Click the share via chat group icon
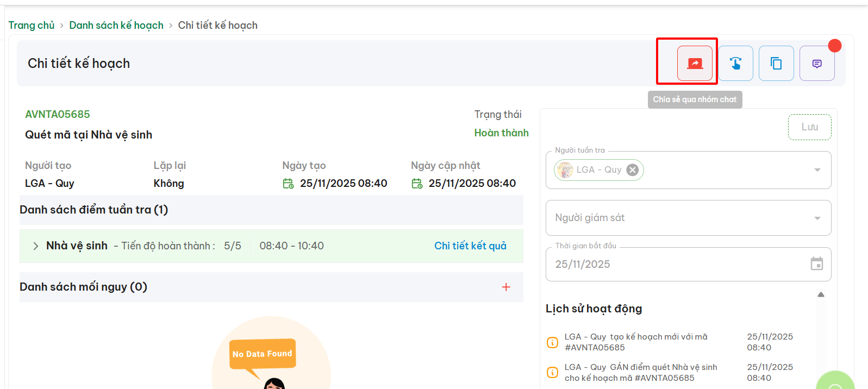The height and width of the screenshot is (389, 868). pyautogui.click(x=694, y=64)
